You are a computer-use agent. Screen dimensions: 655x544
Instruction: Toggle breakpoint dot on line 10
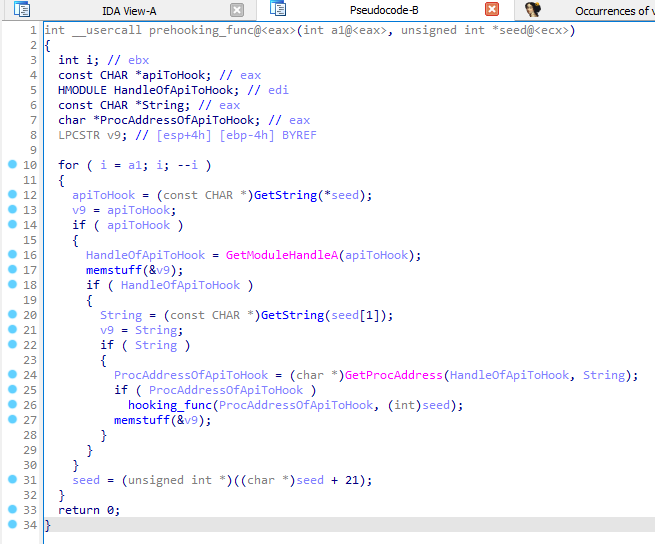(13, 164)
